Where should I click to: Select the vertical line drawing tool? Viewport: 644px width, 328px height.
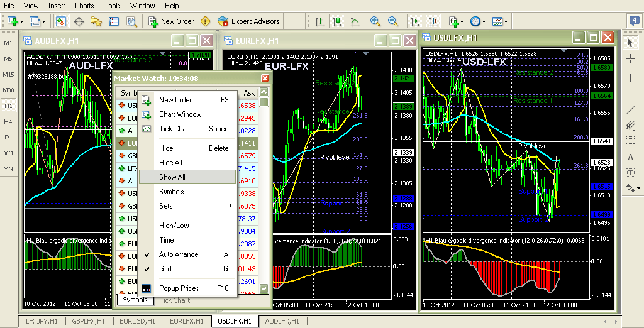pos(630,77)
